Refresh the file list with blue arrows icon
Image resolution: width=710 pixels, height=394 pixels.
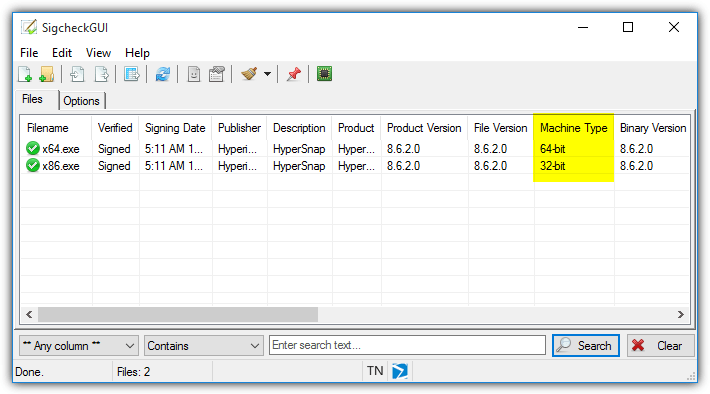[x=163, y=74]
